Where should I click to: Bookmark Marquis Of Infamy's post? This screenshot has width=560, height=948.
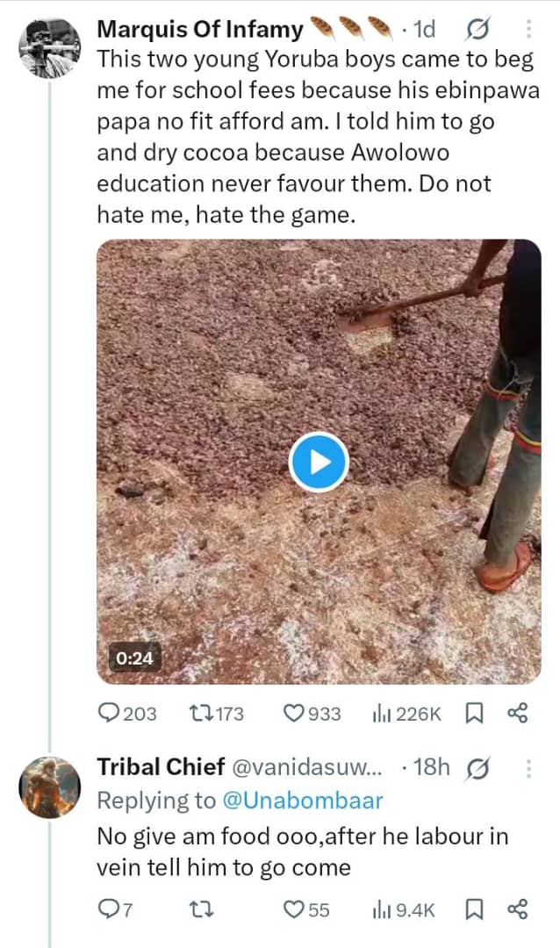(x=474, y=714)
